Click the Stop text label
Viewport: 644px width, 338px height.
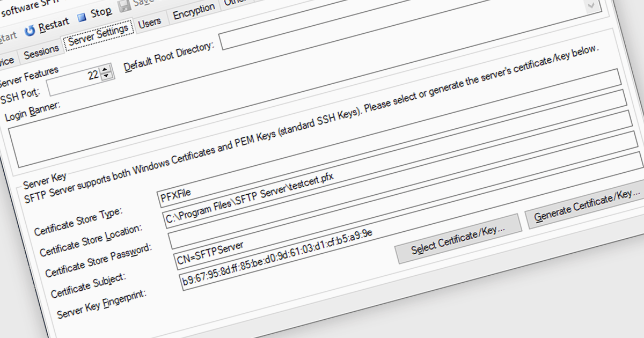101,12
